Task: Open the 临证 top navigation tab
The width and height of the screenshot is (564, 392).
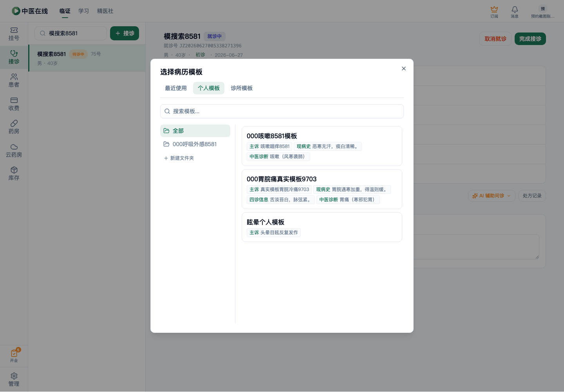Action: 65,11
